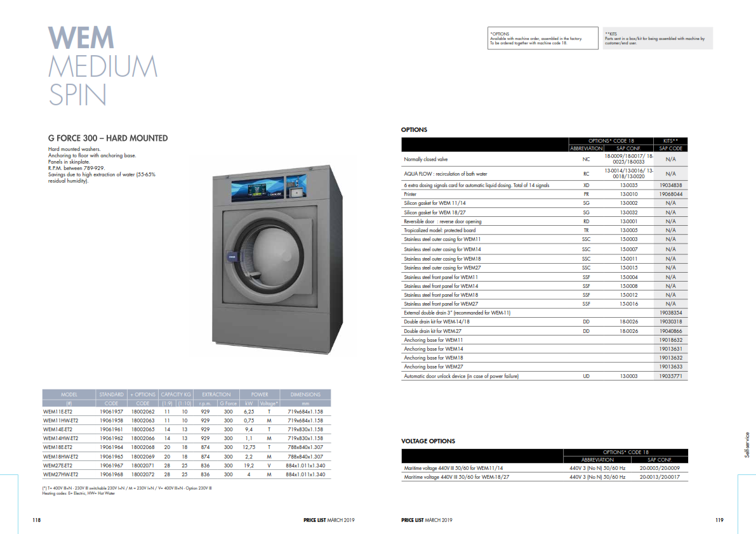Click 'Stainless steel front panel for WEM27'
Viewport: 756px width, 534px height.
(441, 304)
